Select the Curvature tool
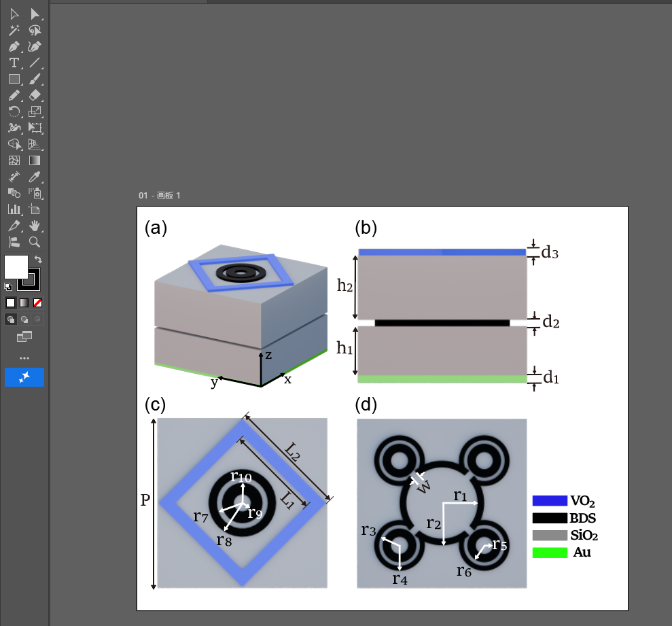 pos(35,47)
